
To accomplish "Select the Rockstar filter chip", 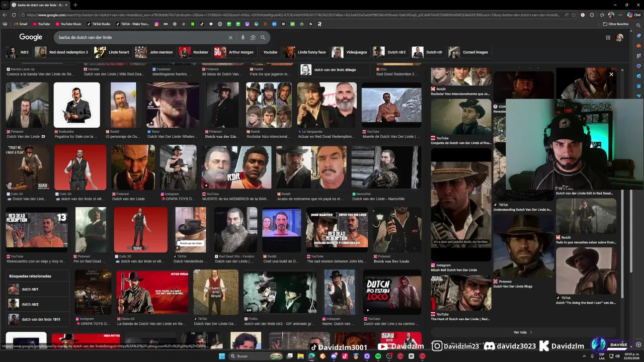I will coord(194,52).
